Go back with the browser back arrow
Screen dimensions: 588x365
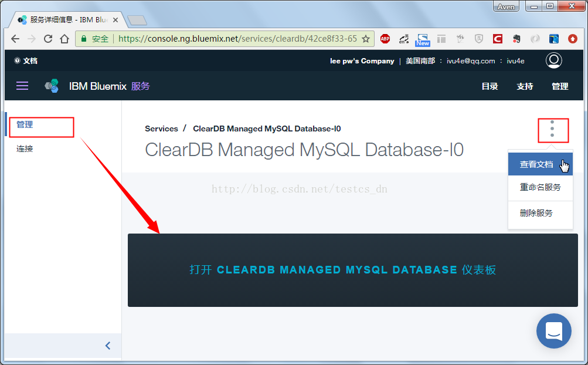(x=15, y=39)
